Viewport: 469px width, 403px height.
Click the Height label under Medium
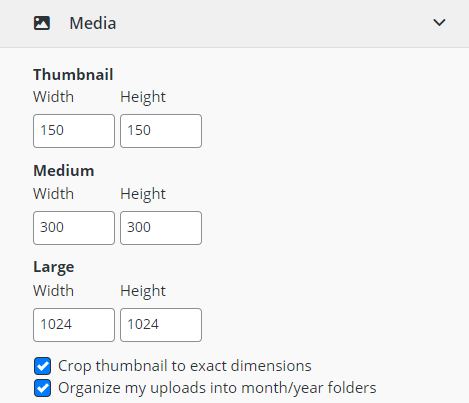click(x=143, y=194)
